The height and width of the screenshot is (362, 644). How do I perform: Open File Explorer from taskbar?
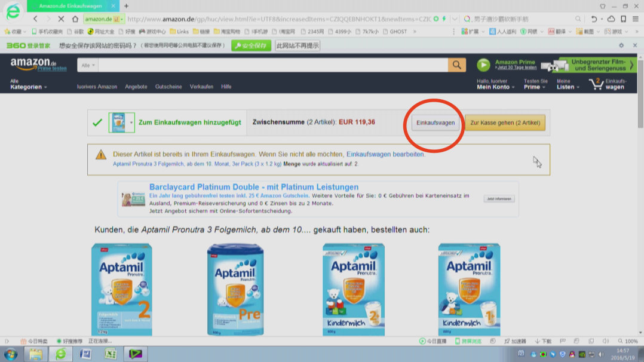point(36,354)
